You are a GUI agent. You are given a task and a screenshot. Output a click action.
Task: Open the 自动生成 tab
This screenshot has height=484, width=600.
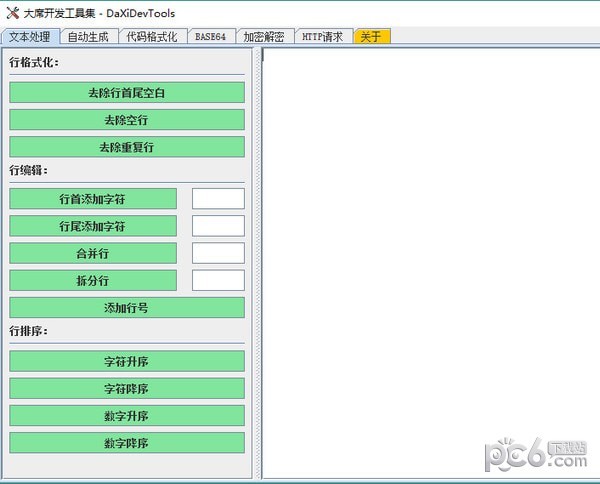[89, 37]
